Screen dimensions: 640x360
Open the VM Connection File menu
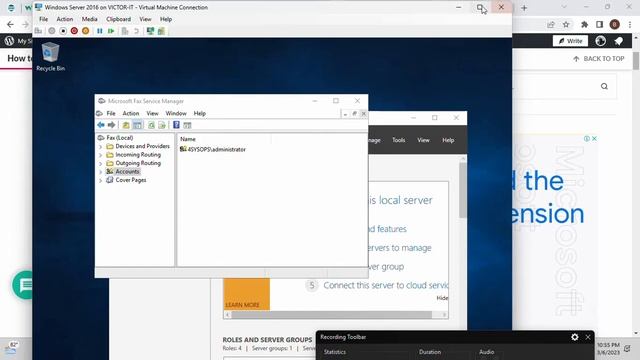tap(43, 19)
